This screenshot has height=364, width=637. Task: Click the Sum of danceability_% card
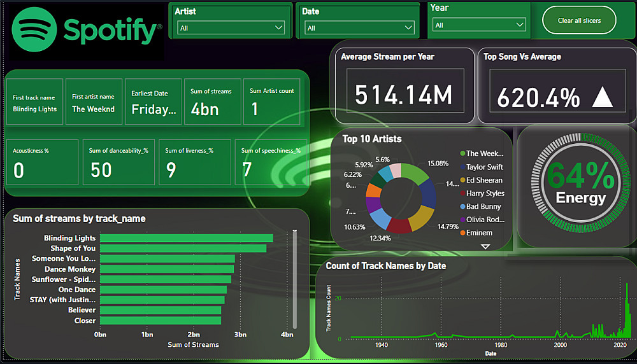tap(118, 162)
